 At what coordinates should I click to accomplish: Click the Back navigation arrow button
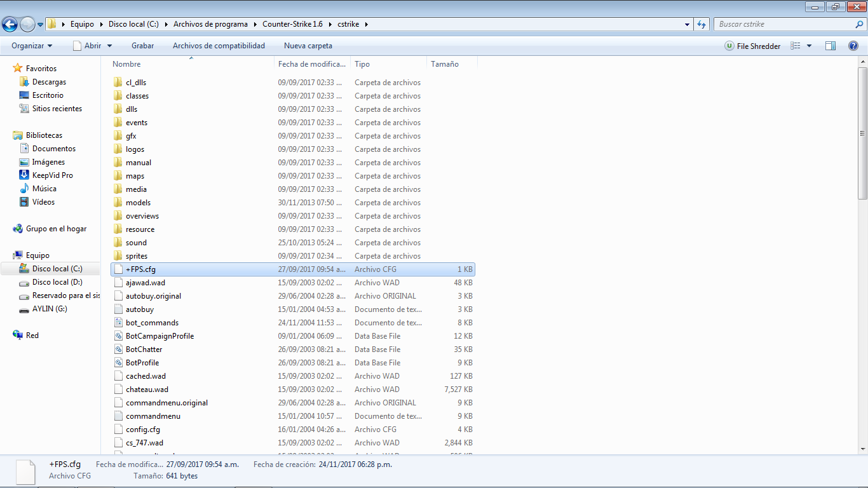(x=10, y=24)
